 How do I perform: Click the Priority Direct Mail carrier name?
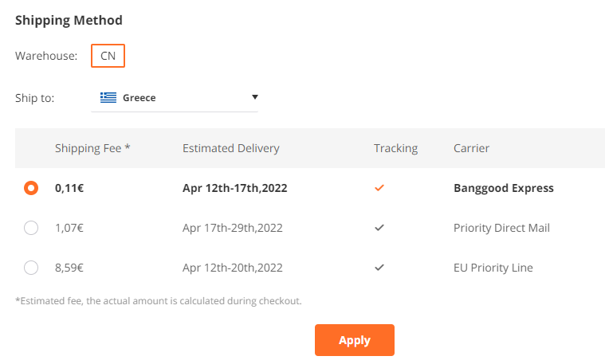tap(501, 228)
